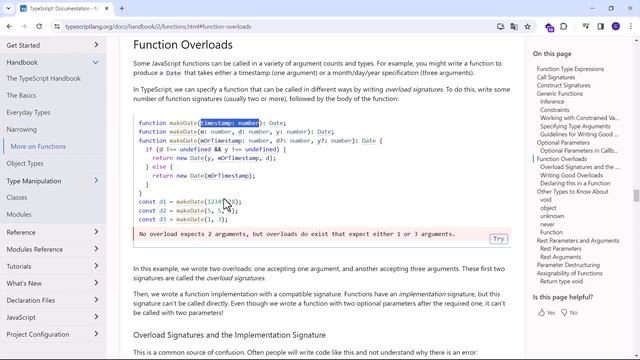Open the Chrome three-dot menu
Image resolution: width=640 pixels, height=360 pixels.
pyautogui.click(x=631, y=27)
